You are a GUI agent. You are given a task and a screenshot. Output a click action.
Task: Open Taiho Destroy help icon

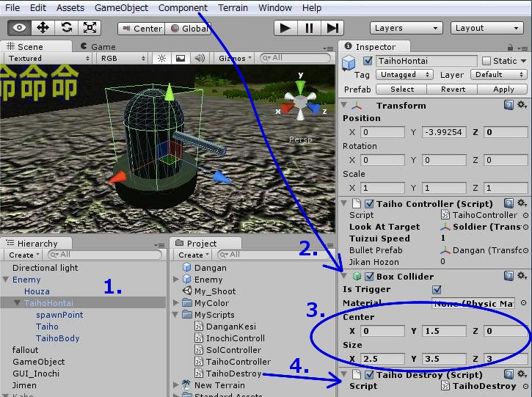509,374
